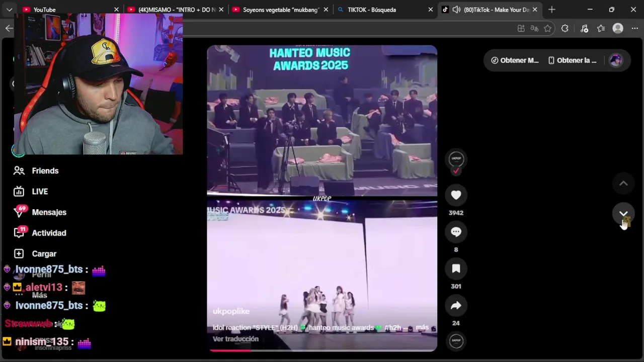The width and height of the screenshot is (644, 362).
Task: Open the favorites list icon
Action: (601, 29)
